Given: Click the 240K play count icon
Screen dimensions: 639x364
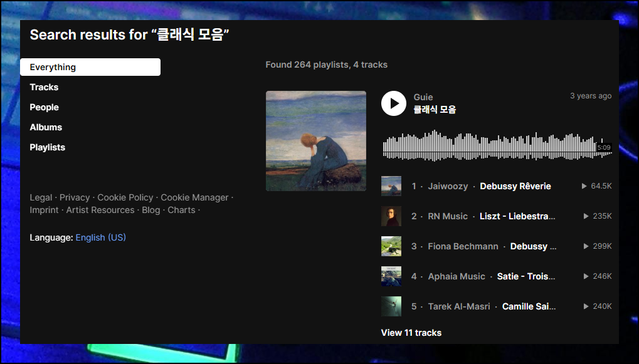Looking at the screenshot, I should coord(586,306).
